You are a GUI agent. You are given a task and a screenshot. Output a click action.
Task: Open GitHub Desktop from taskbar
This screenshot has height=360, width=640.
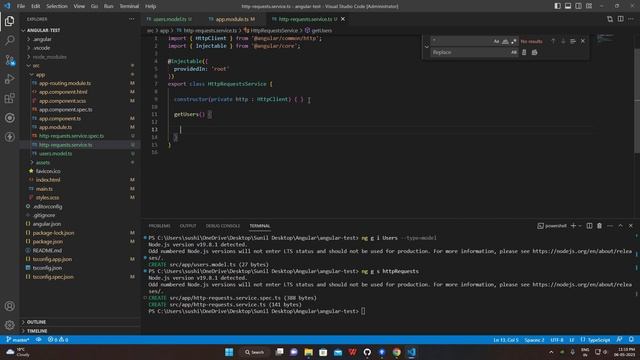point(367,352)
